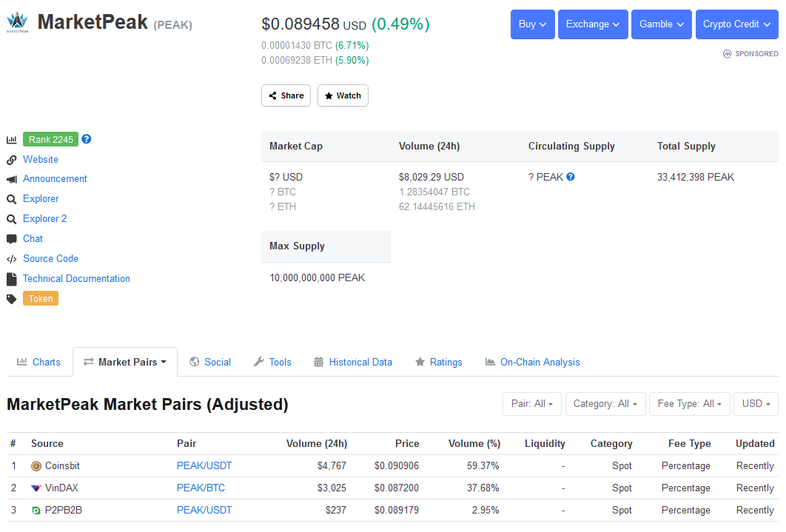Screen dimensions: 786x532
Task: Click the circulating supply info icon
Action: [x=571, y=176]
